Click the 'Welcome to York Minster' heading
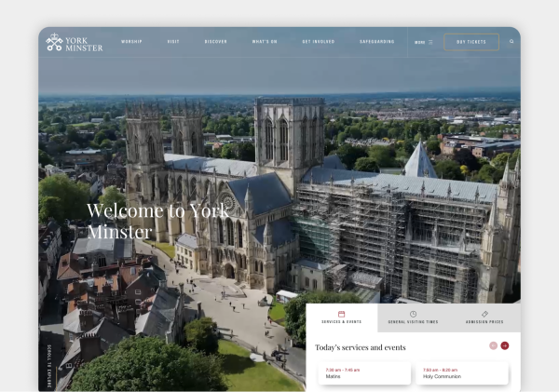The image size is (559, 392). (157, 221)
